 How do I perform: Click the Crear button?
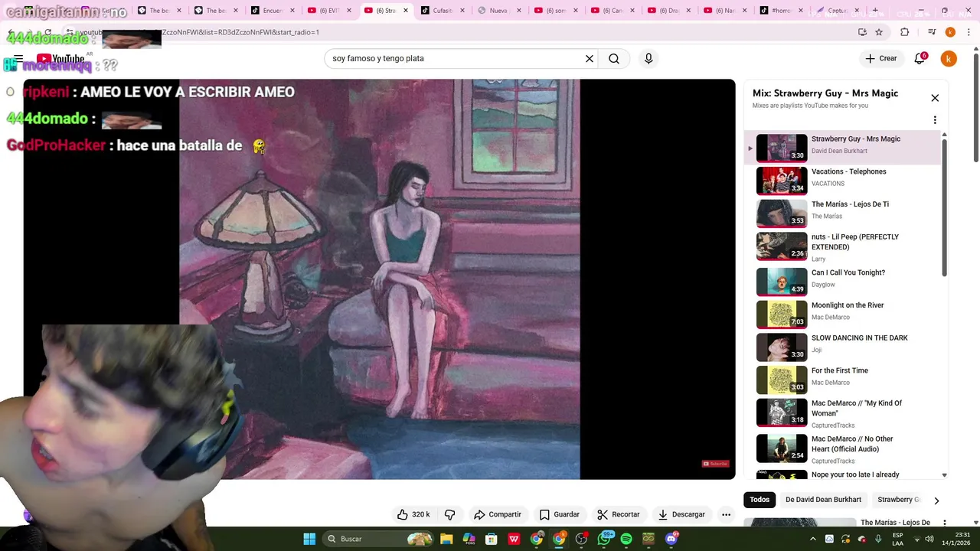click(880, 58)
